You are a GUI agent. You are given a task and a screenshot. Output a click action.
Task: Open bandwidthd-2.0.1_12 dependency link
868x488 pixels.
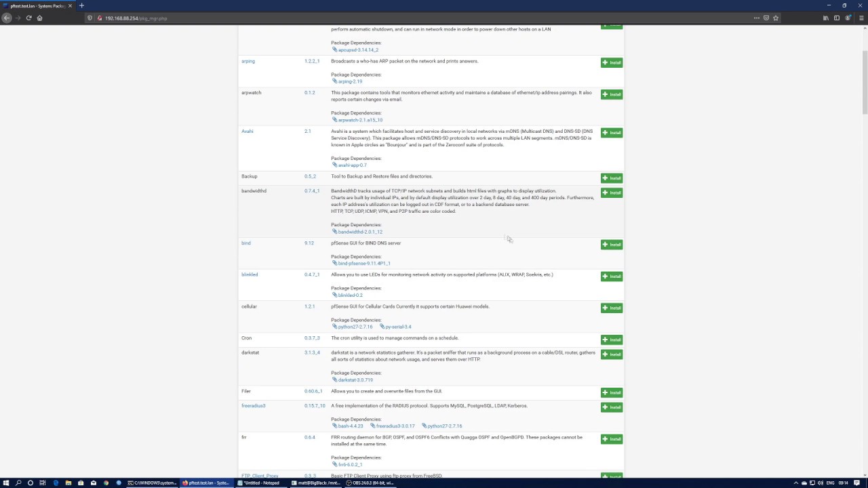pyautogui.click(x=357, y=232)
